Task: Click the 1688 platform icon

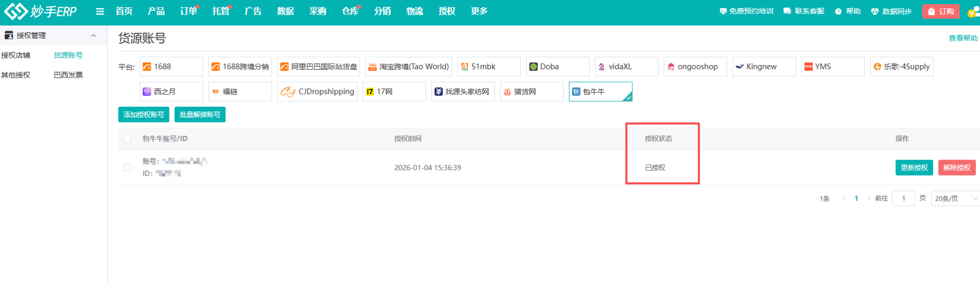Action: click(148, 67)
